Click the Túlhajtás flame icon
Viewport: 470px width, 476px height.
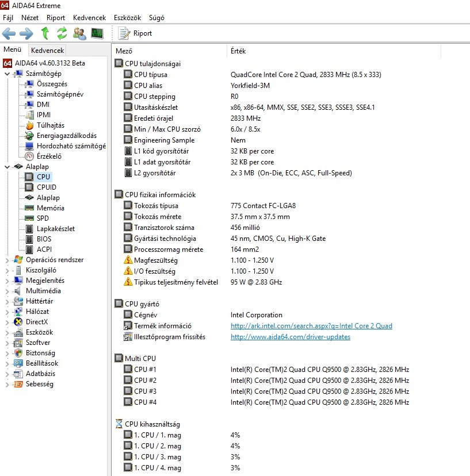[x=29, y=125]
